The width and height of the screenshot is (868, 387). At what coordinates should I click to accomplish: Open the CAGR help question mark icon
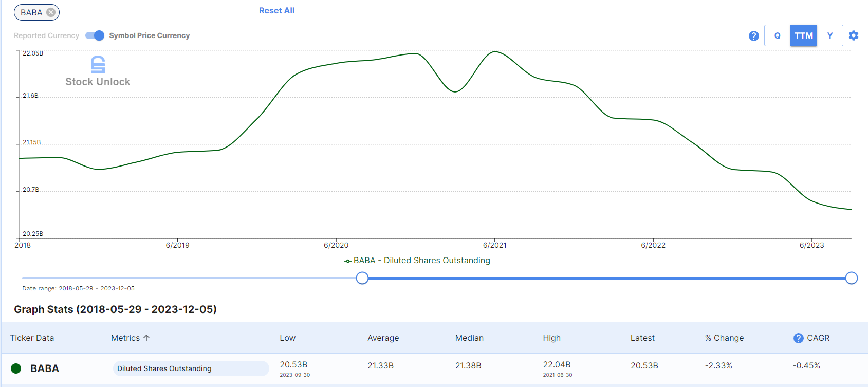pos(799,338)
